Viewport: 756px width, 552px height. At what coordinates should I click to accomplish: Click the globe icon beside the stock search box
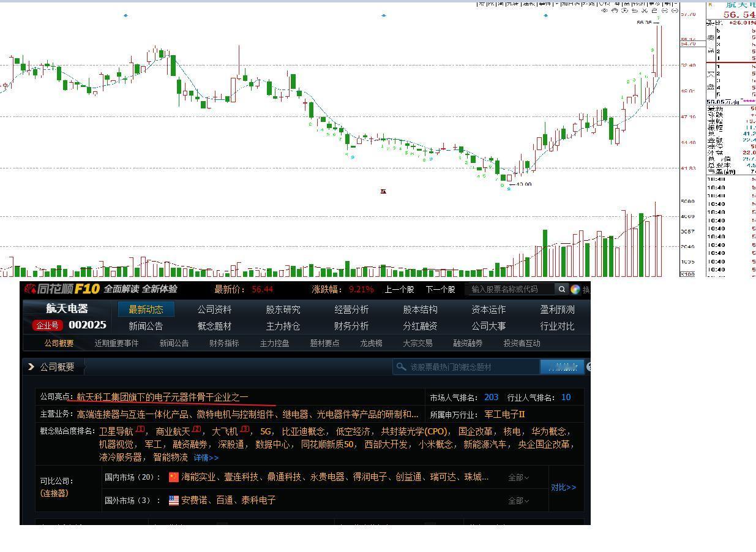pos(574,289)
